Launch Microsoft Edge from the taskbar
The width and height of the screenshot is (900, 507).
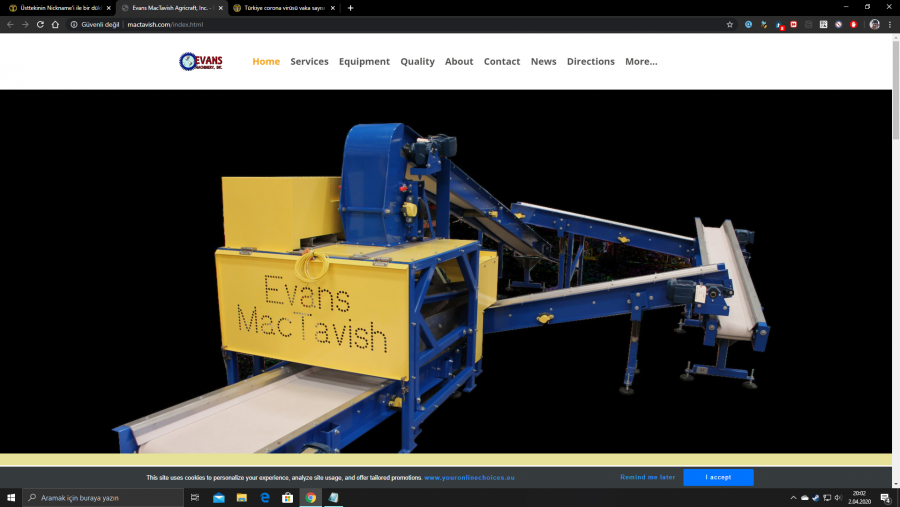tap(265, 498)
